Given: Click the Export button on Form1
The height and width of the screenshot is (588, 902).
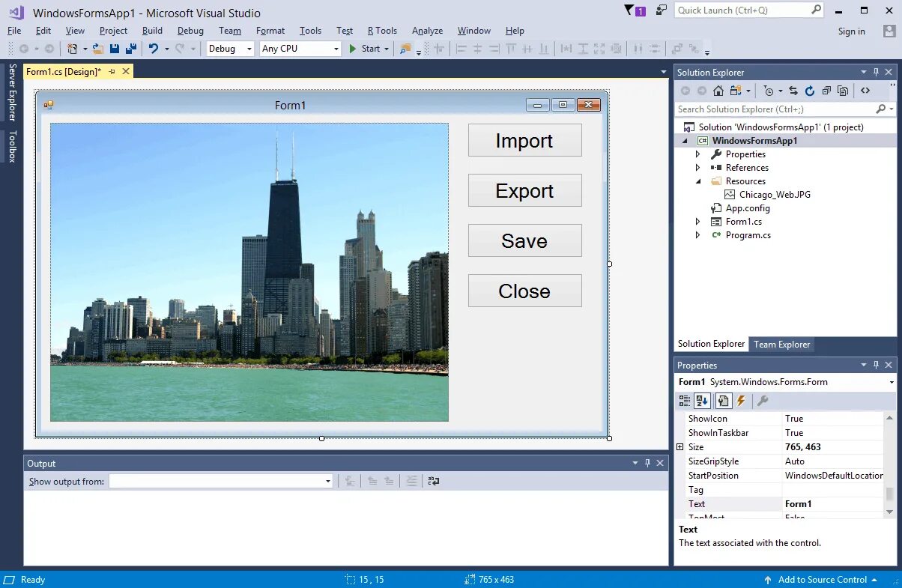Looking at the screenshot, I should click(524, 190).
